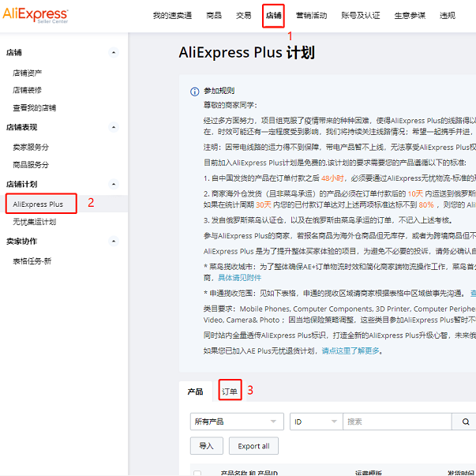The height and width of the screenshot is (476, 476).
Task: Switch to the 订单 tab
Action: click(230, 392)
